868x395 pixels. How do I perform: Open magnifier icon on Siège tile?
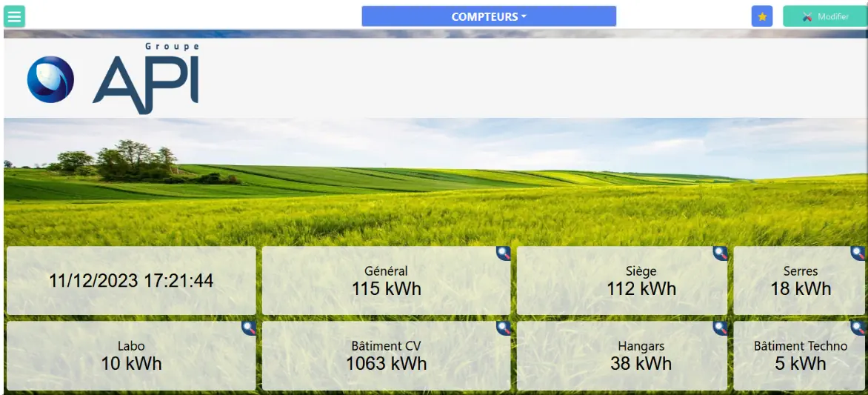(721, 253)
